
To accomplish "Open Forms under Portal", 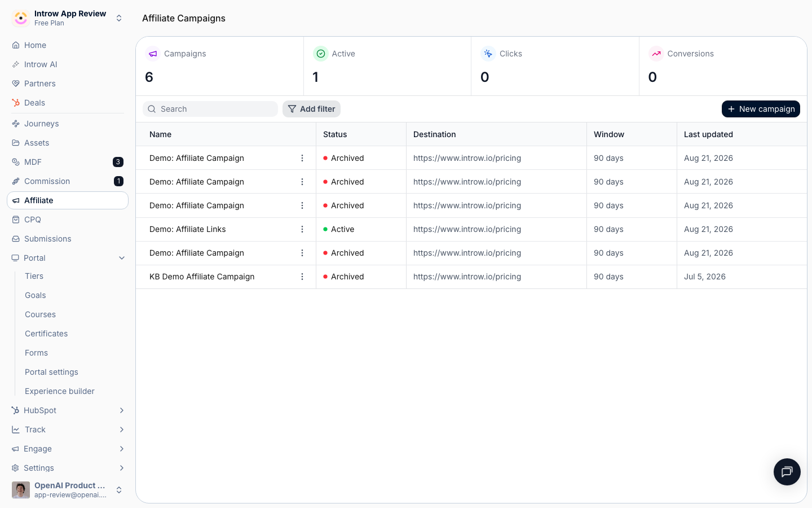I will [36, 353].
